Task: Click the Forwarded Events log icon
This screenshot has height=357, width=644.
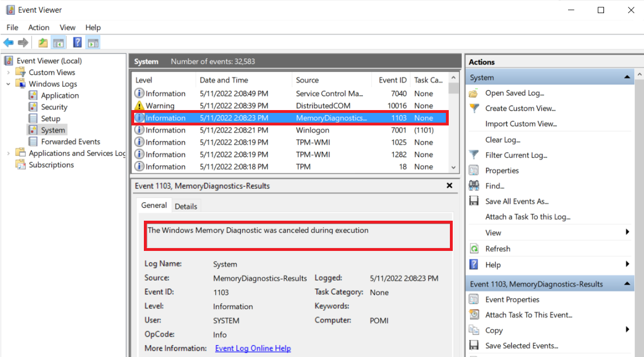Action: pos(33,141)
